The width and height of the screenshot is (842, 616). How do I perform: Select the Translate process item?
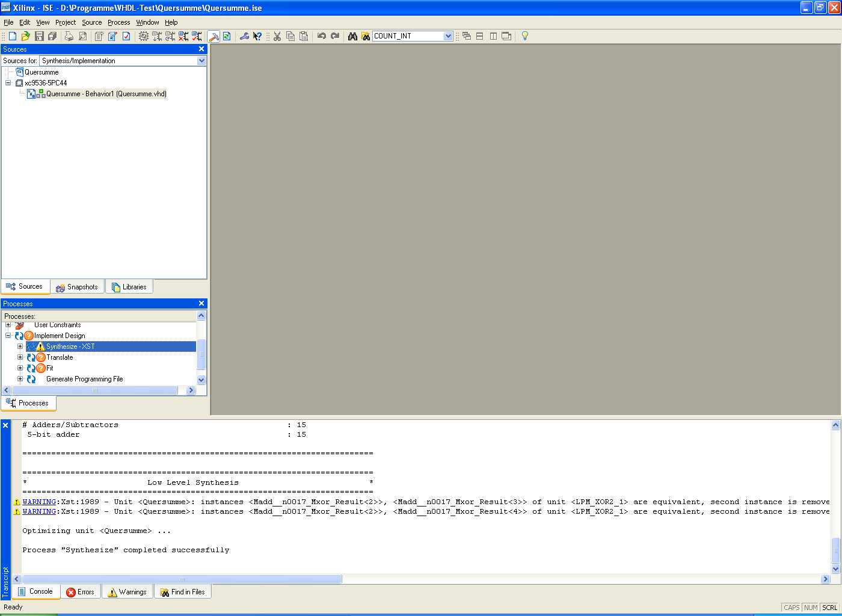coord(60,357)
